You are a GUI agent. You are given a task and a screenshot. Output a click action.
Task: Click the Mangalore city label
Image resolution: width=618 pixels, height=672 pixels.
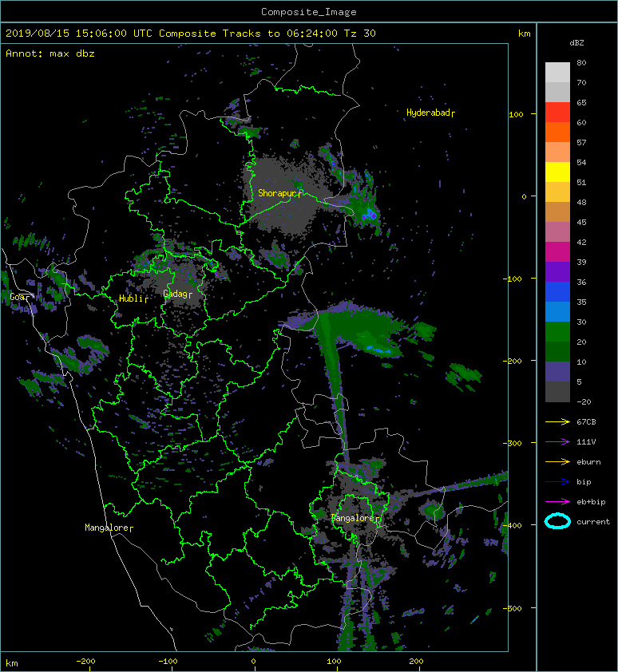[109, 528]
